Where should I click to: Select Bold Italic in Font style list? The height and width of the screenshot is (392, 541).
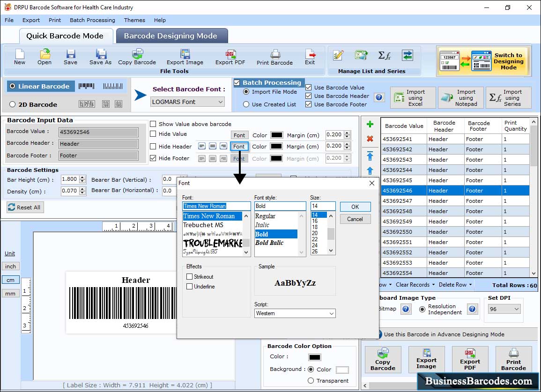[269, 243]
